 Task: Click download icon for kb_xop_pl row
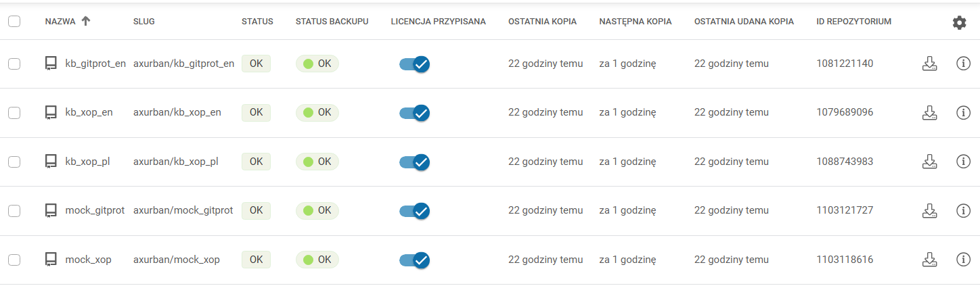pyautogui.click(x=930, y=162)
